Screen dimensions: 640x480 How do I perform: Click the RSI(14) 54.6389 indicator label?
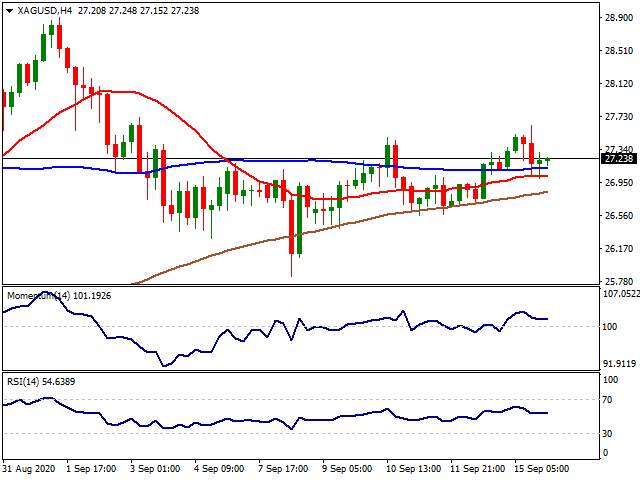[x=41, y=382]
